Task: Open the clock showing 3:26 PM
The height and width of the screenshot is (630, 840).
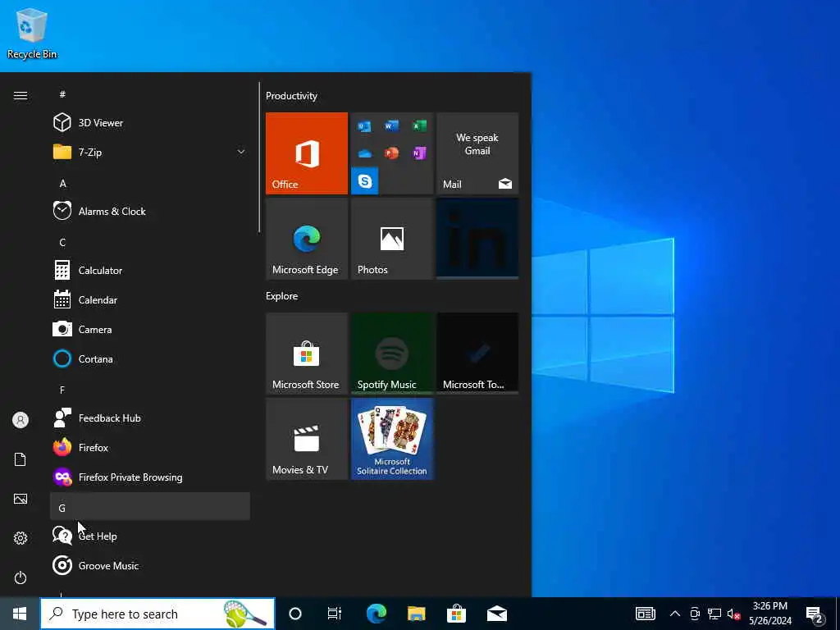Action: click(x=770, y=614)
